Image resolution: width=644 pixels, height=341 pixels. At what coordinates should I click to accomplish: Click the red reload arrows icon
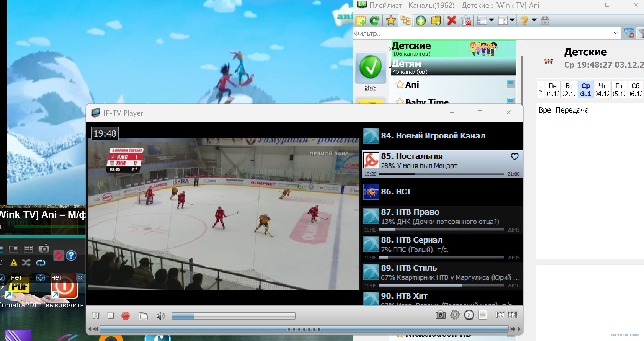59,256
